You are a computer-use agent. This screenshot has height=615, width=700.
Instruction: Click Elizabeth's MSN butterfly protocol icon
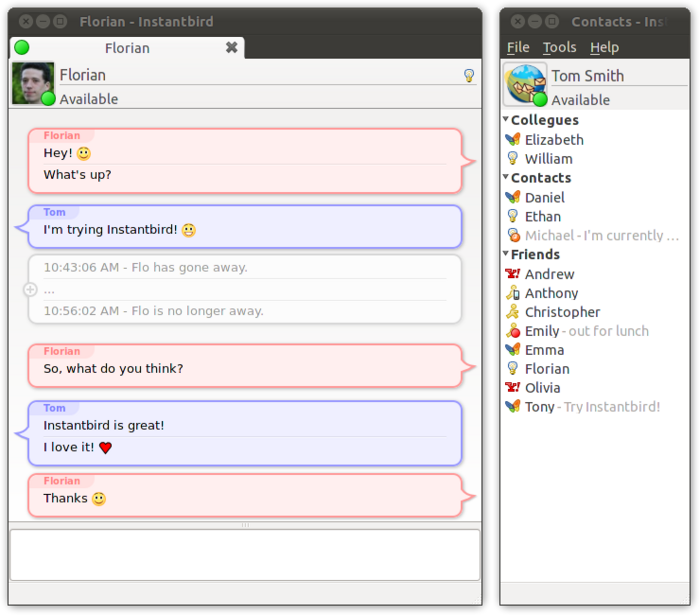pyautogui.click(x=513, y=139)
